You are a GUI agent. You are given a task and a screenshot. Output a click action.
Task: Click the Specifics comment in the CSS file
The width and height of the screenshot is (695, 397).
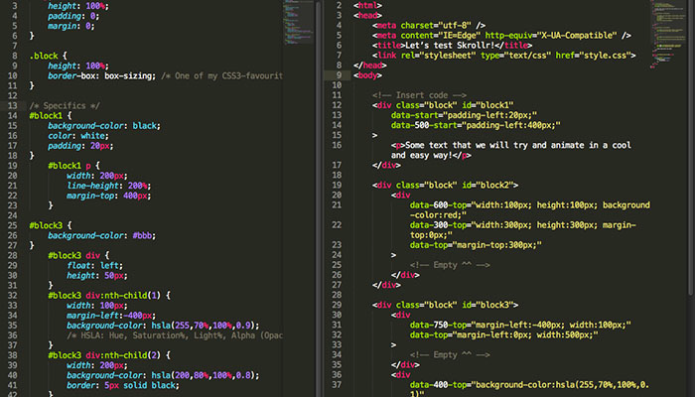[x=64, y=105]
